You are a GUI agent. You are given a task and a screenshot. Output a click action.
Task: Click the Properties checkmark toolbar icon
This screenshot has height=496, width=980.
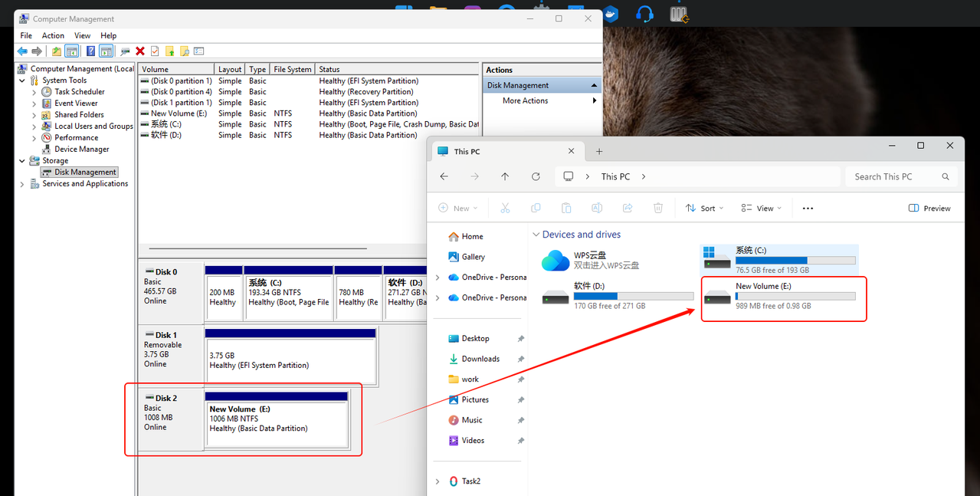pyautogui.click(x=155, y=51)
